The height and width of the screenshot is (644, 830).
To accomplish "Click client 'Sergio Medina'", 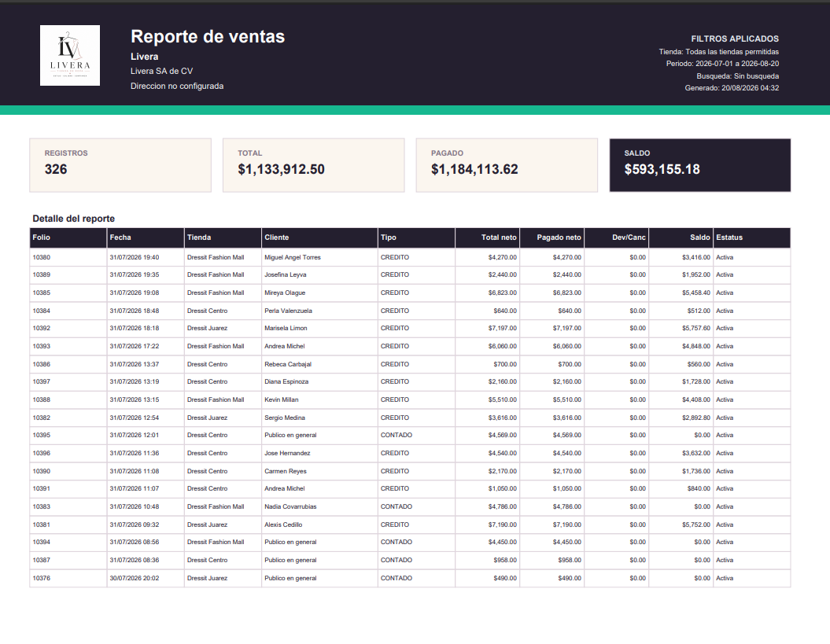I will point(284,418).
